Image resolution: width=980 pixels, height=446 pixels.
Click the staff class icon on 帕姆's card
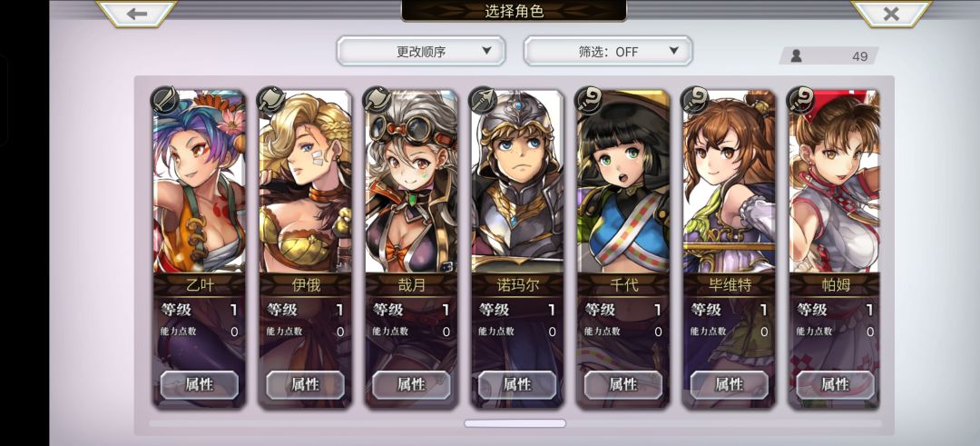pos(800,99)
